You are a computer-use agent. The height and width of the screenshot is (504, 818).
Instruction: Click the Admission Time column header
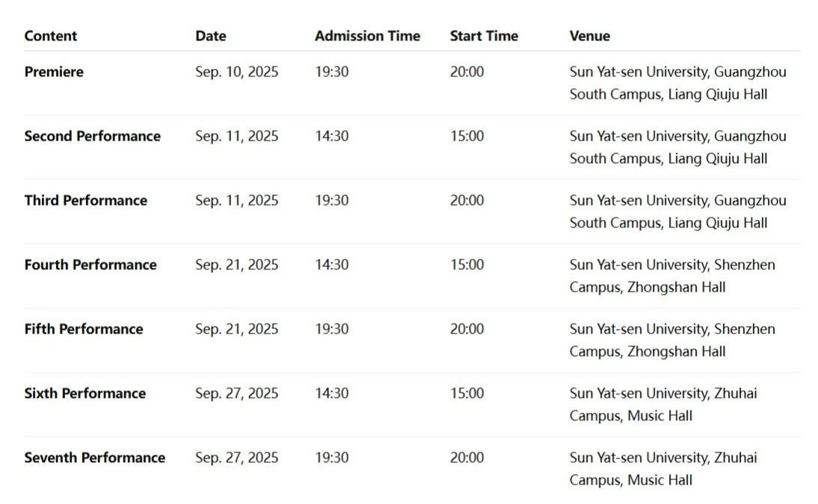point(367,36)
